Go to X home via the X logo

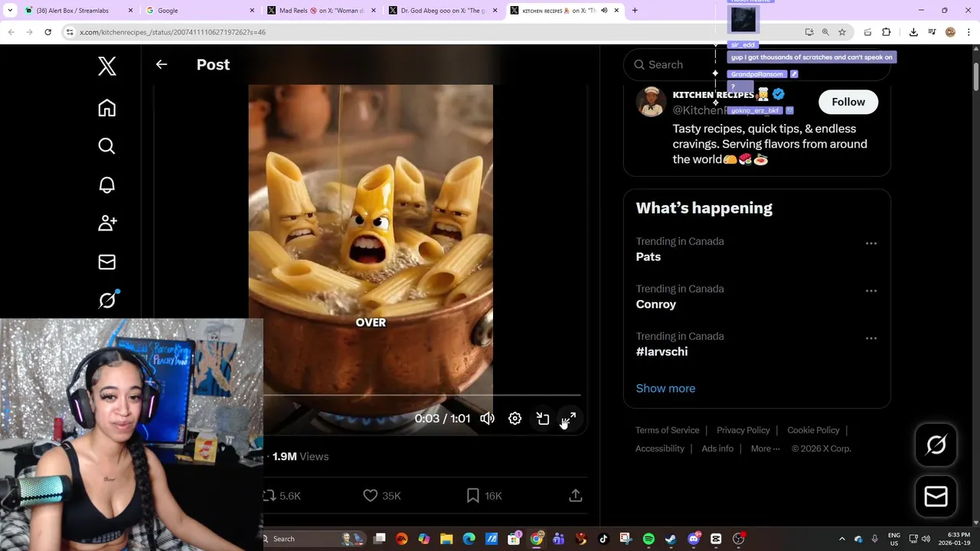107,66
